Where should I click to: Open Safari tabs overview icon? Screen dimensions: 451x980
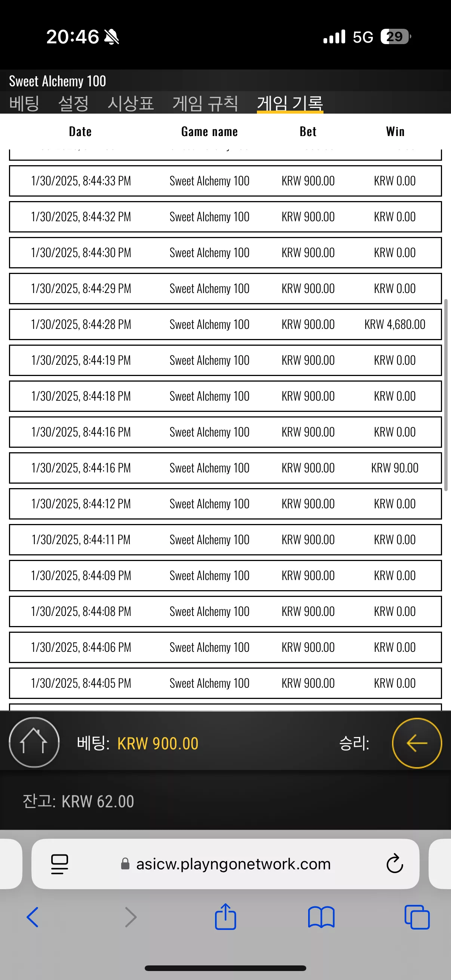[417, 917]
